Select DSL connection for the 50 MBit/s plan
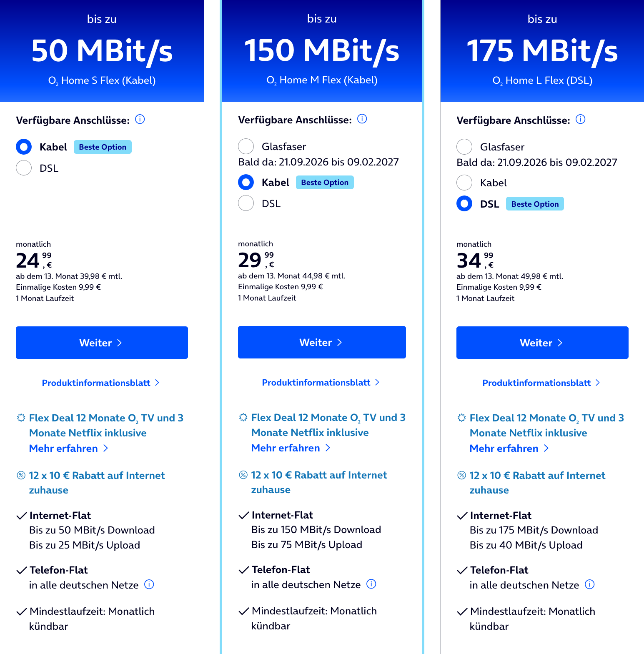This screenshot has height=654, width=644. [x=24, y=168]
